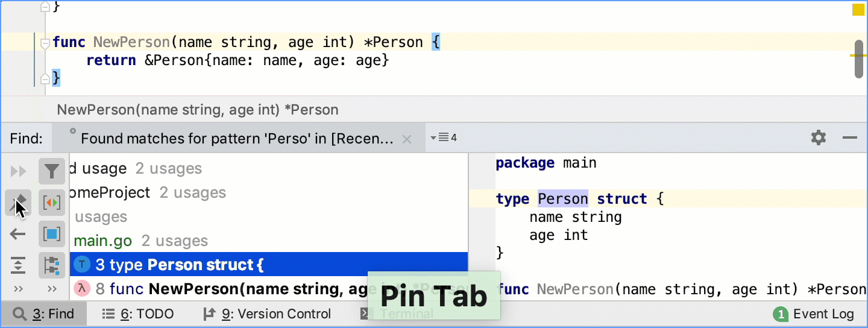Collapse the NewPerson function fold marker

click(44, 43)
